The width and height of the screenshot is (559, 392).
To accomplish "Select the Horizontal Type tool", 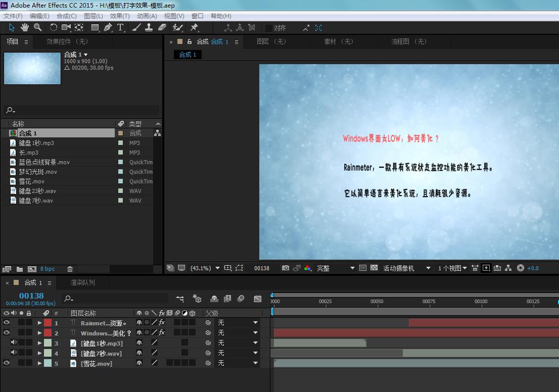I will tap(120, 27).
